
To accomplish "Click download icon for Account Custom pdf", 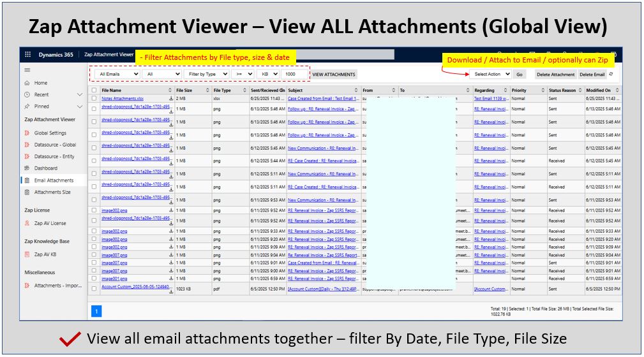I will pos(171,291).
